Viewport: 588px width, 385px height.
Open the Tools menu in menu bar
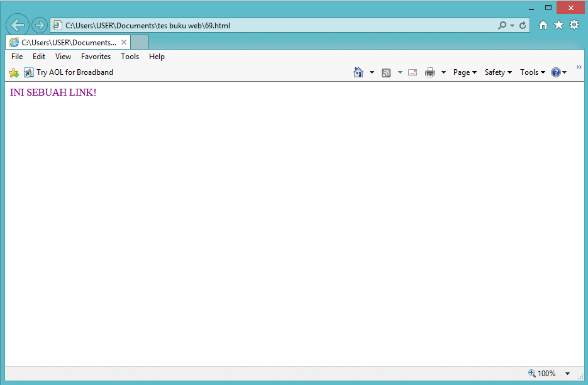point(130,57)
